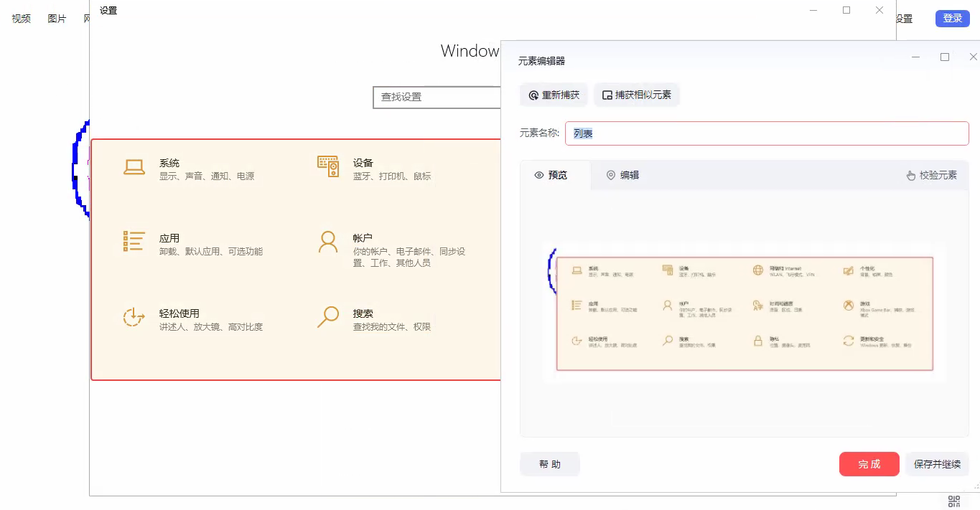
Task: Switch to the 编辑 tab
Action: coord(622,175)
